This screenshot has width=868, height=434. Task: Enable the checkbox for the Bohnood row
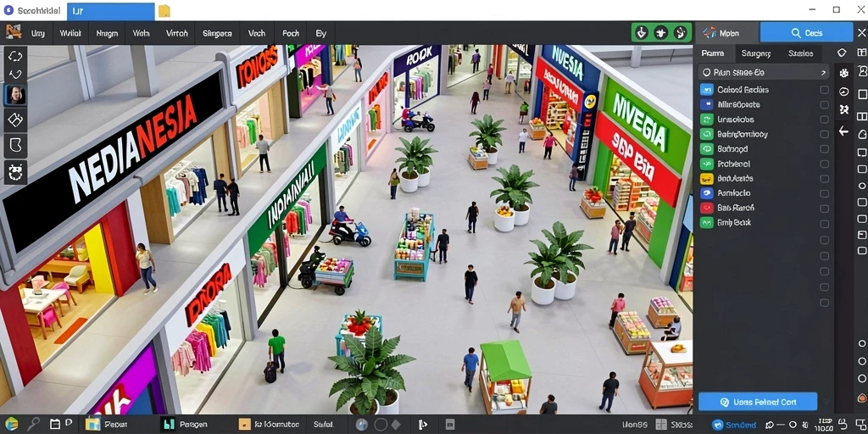point(824,149)
